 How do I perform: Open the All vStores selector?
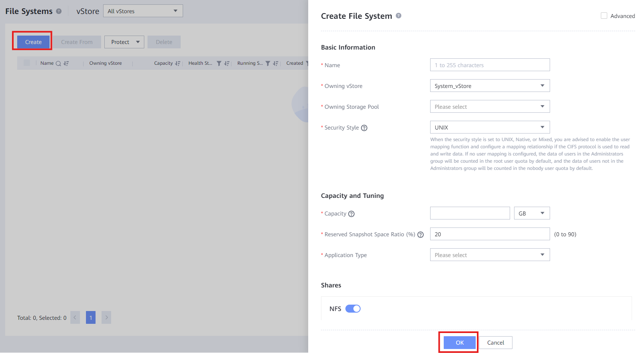click(x=143, y=11)
